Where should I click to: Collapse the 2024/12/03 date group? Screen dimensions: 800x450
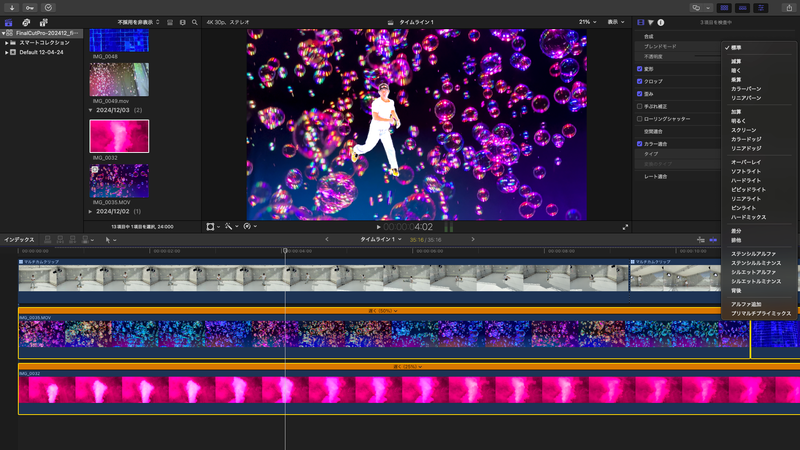coord(90,110)
